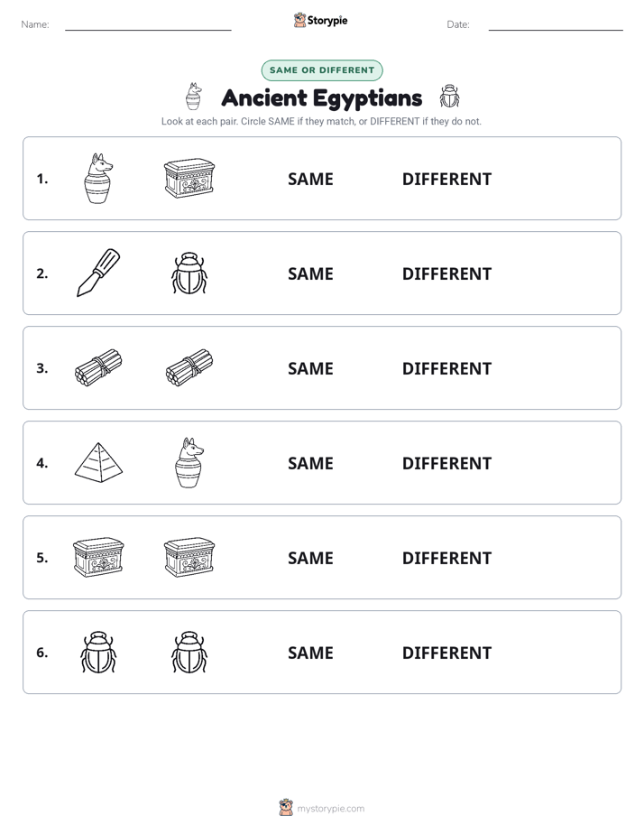Click the left papyrus bundle in row 3
The height and width of the screenshot is (834, 644).
pos(98,367)
